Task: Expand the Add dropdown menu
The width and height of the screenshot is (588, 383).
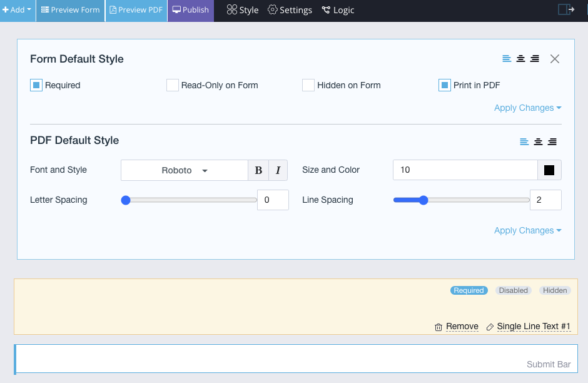Action: click(x=18, y=10)
